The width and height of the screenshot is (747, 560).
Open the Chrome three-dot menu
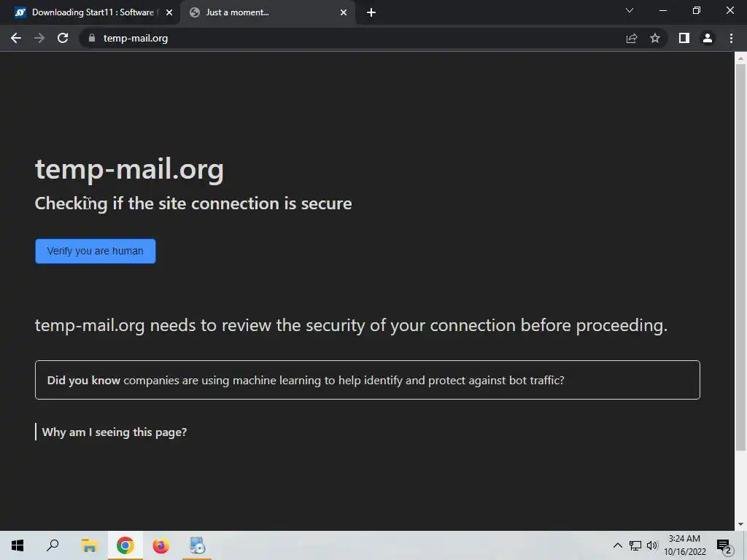click(x=731, y=38)
